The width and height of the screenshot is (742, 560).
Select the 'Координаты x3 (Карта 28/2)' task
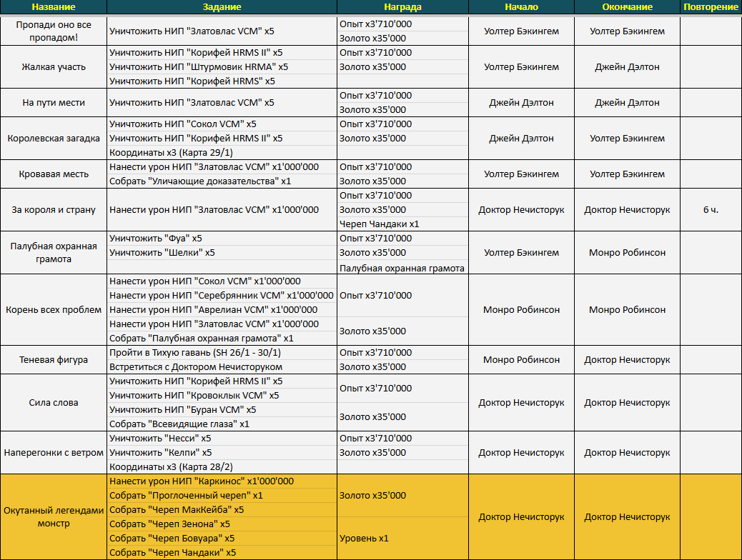pos(171,467)
